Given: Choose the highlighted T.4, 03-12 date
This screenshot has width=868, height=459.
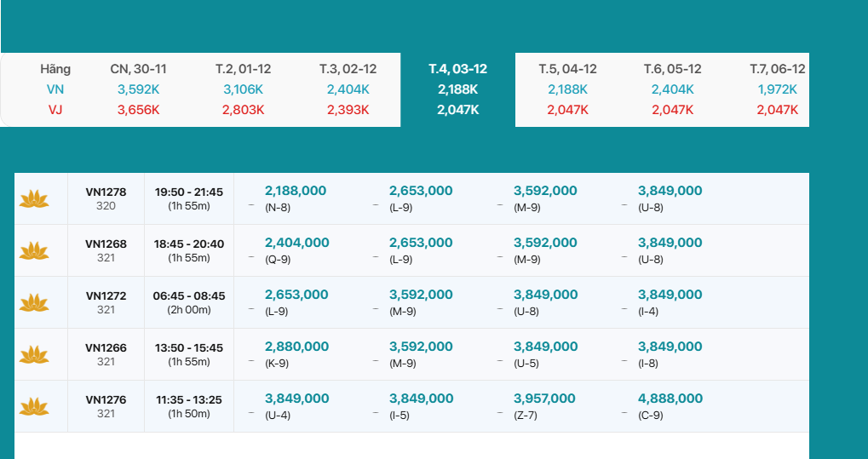Looking at the screenshot, I should [x=457, y=69].
